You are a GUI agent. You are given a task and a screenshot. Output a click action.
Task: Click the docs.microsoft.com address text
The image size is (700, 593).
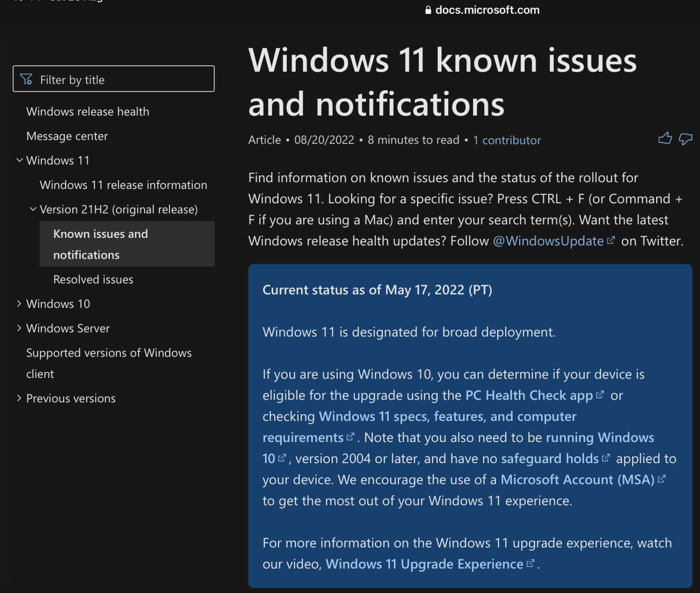(x=487, y=10)
